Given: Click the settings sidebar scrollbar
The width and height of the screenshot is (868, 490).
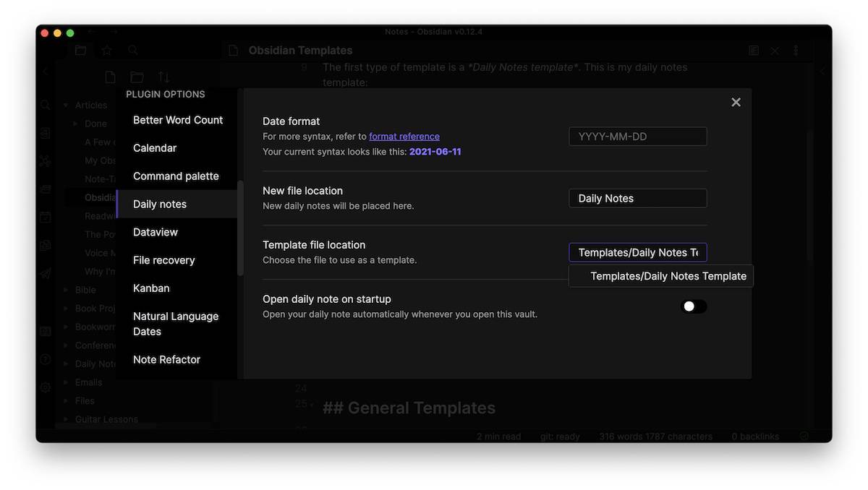Looking at the screenshot, I should coord(240,228).
